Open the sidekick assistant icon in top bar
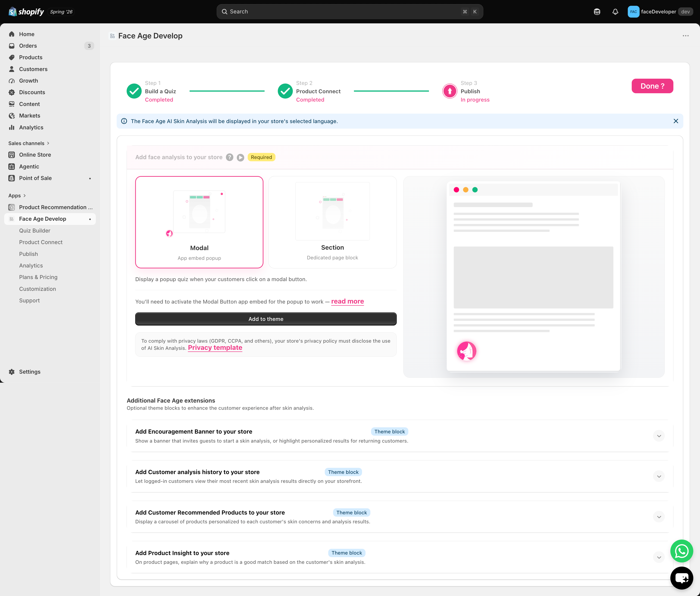Viewport: 700px width, 596px height. pos(597,12)
